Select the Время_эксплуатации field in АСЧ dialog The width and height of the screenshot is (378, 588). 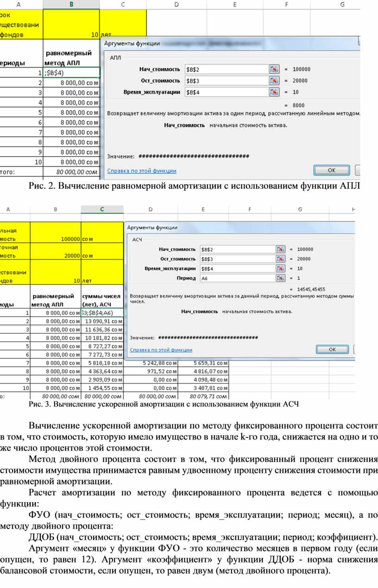click(237, 269)
